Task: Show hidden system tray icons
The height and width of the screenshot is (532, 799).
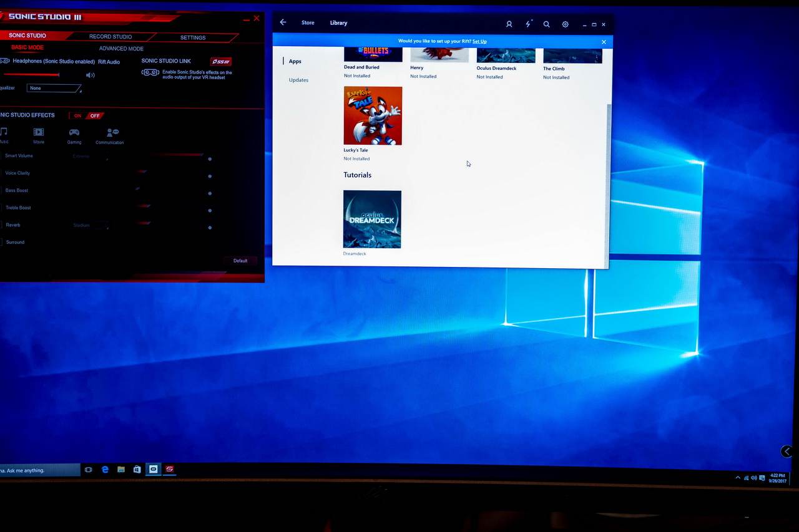Action: (738, 478)
